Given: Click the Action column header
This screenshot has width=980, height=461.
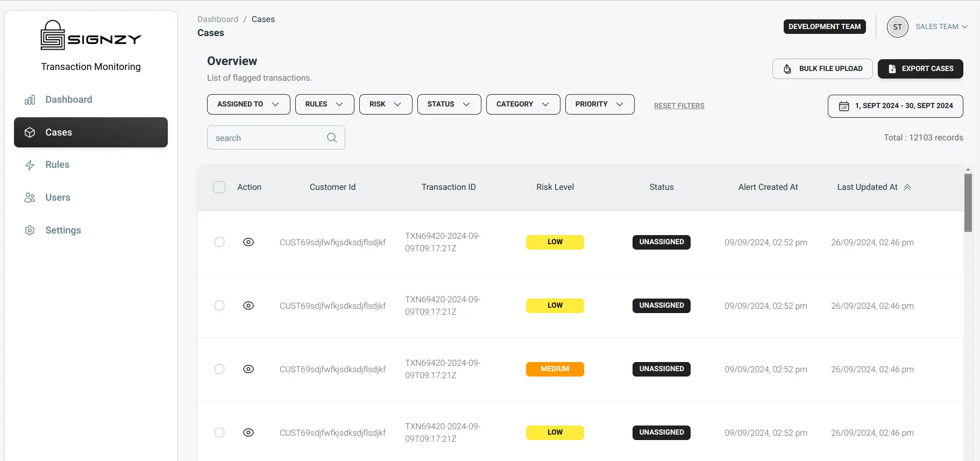Looking at the screenshot, I should click(250, 187).
